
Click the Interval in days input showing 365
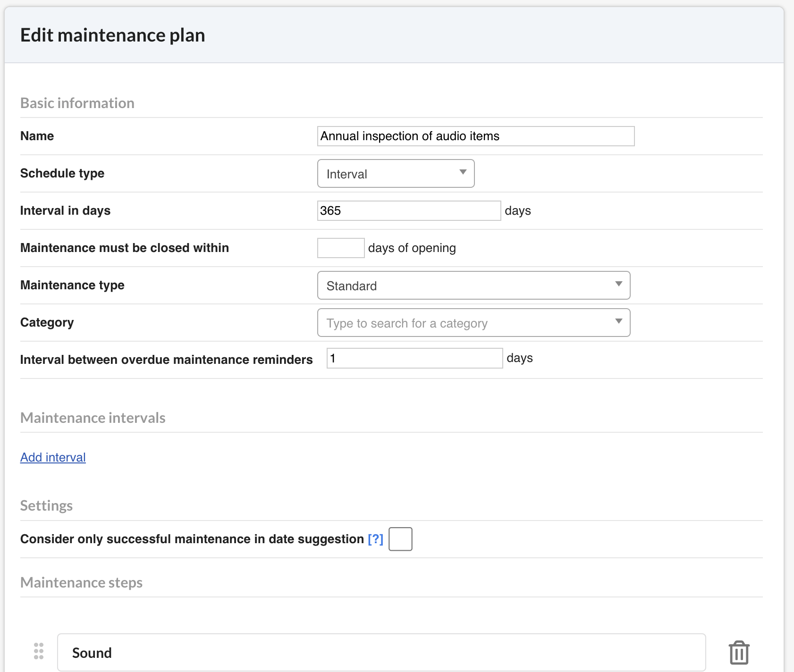click(408, 210)
